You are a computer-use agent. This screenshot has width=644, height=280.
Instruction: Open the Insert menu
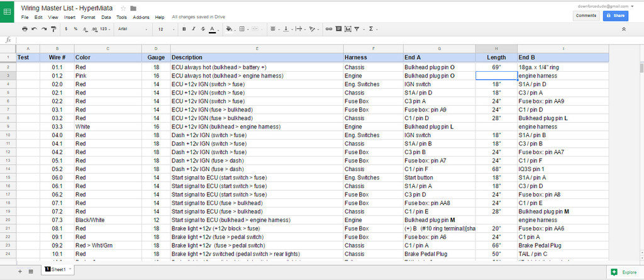click(70, 17)
